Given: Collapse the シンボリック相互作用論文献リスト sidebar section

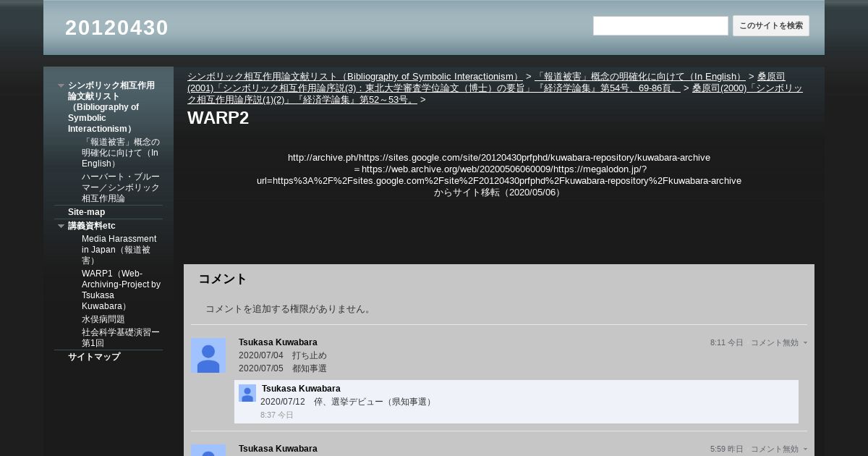Looking at the screenshot, I should point(61,85).
